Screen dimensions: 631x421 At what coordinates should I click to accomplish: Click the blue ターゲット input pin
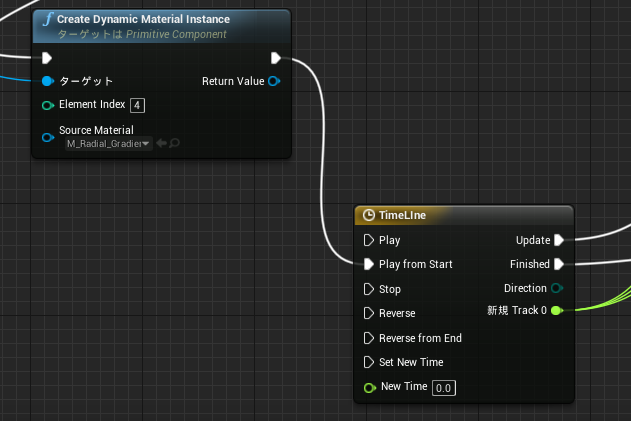[x=47, y=81]
